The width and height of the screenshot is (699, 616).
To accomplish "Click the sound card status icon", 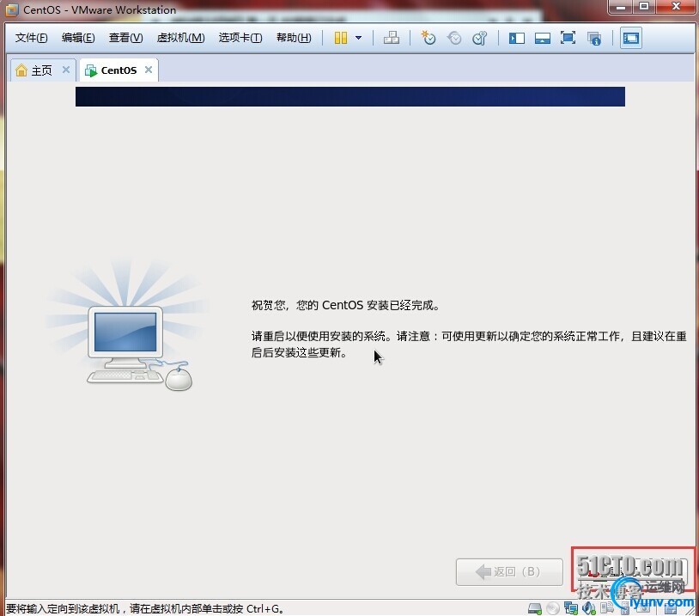I will 589,608.
